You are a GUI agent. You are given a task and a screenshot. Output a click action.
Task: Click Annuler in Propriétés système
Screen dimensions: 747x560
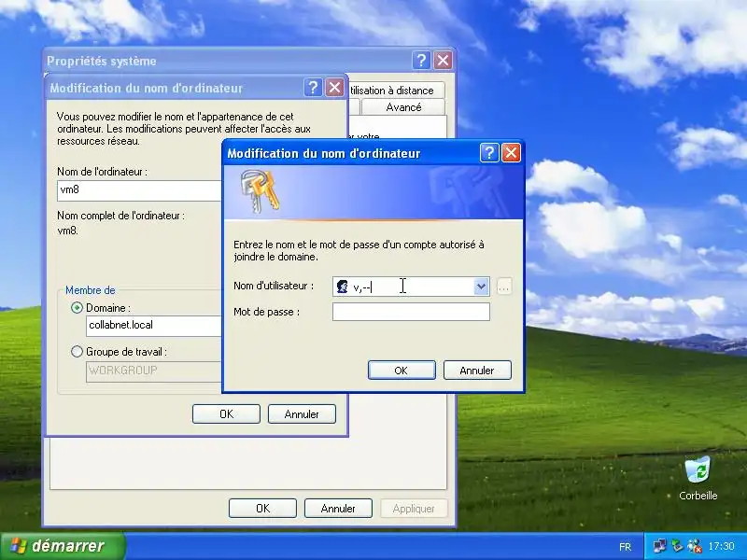click(338, 508)
